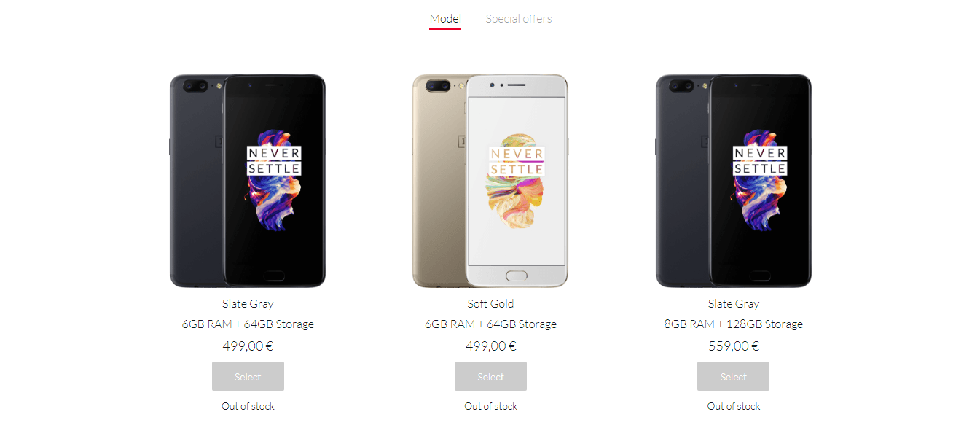The height and width of the screenshot is (441, 980).
Task: Click the first Slate Gray color label
Action: [x=248, y=303]
